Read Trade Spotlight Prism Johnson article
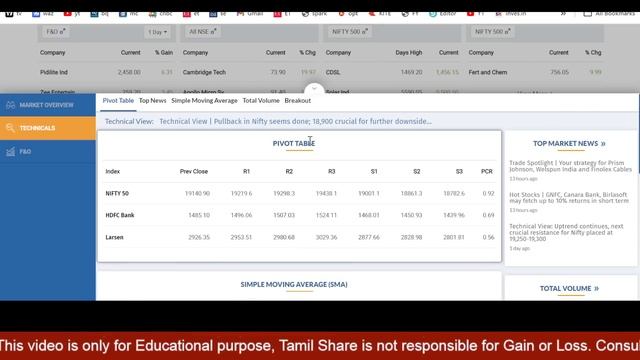This screenshot has width=640, height=360. point(570,166)
